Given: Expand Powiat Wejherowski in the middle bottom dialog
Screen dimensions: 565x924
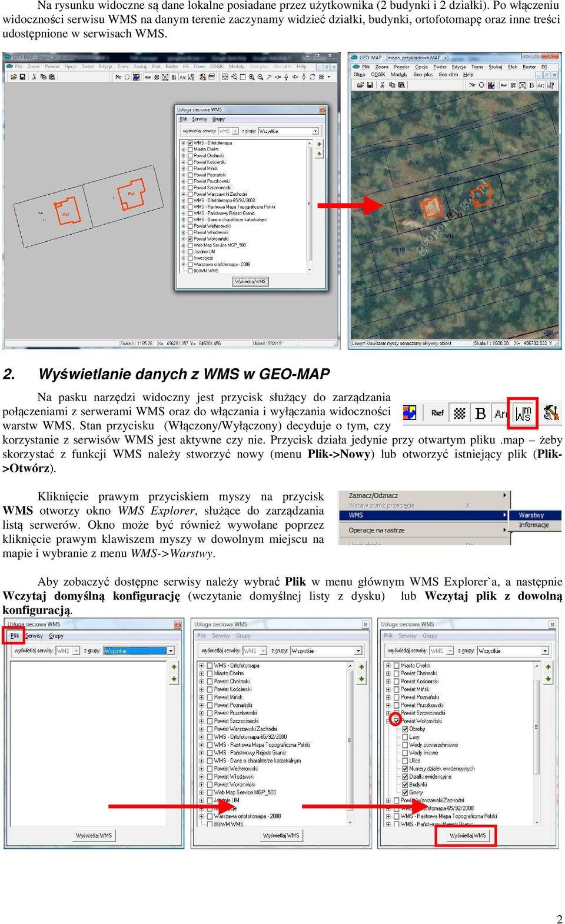Looking at the screenshot, I should pyautogui.click(x=202, y=768).
